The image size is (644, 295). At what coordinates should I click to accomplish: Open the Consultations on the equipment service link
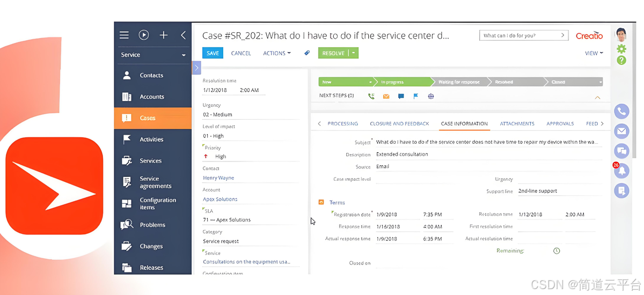[x=246, y=262]
